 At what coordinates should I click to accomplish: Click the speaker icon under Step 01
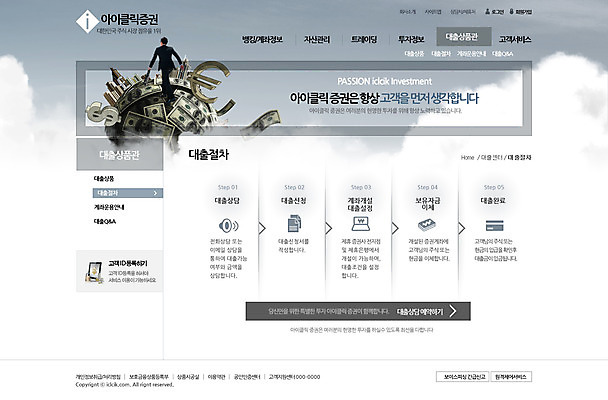pos(228,225)
